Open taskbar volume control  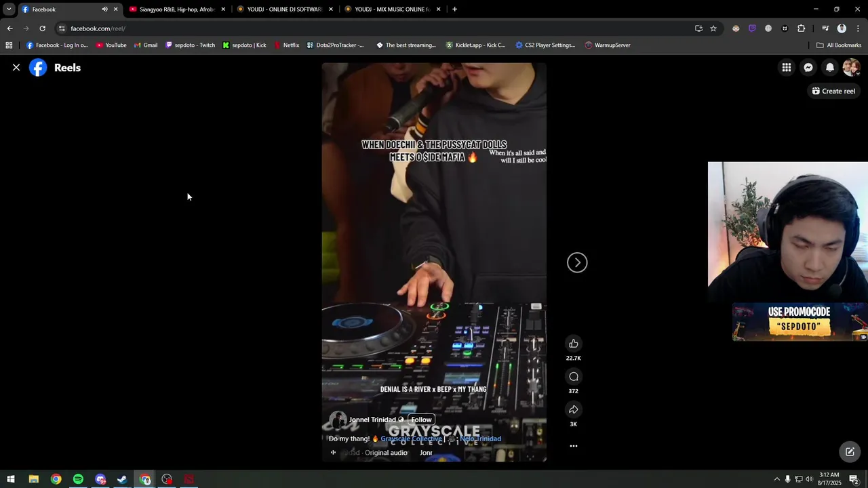[809, 479]
